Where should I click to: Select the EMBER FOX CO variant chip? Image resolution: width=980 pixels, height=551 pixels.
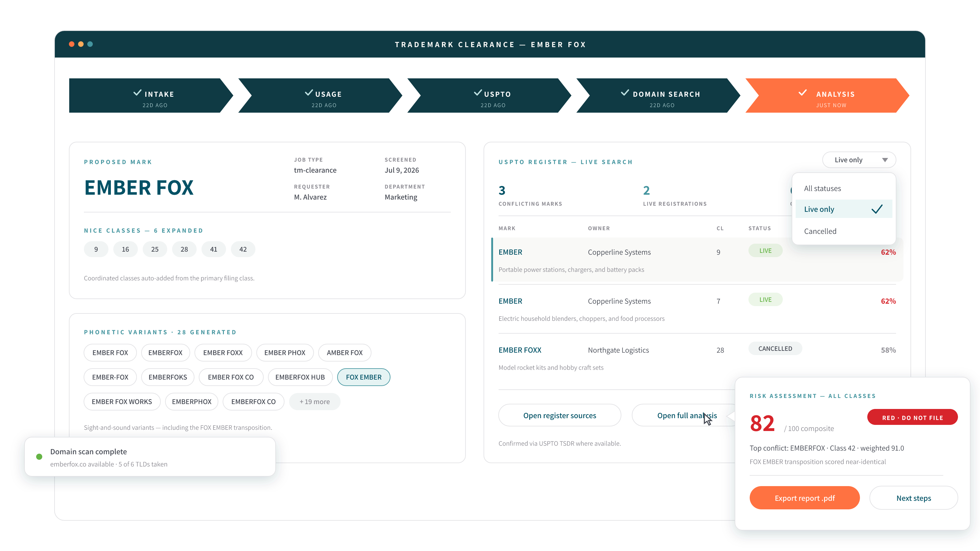point(231,377)
